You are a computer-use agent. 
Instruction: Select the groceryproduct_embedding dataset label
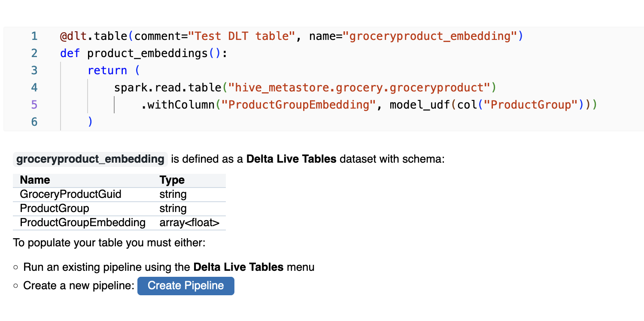(x=90, y=159)
